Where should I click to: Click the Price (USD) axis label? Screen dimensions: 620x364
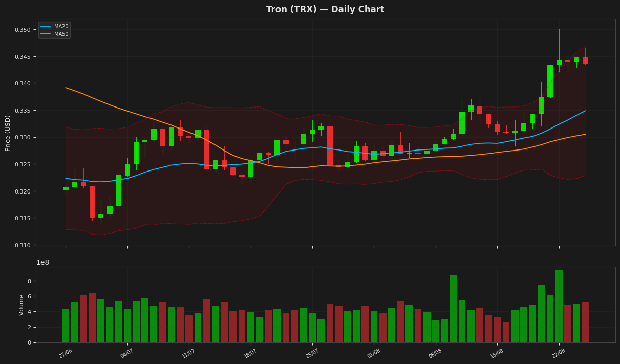(8, 133)
